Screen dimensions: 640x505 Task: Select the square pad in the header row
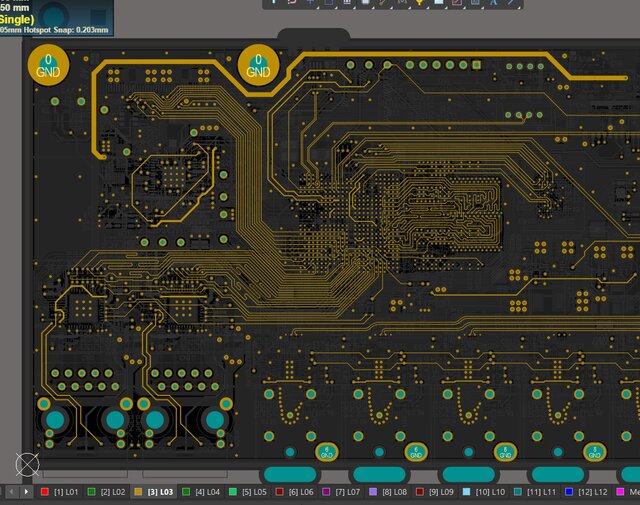tap(476, 65)
